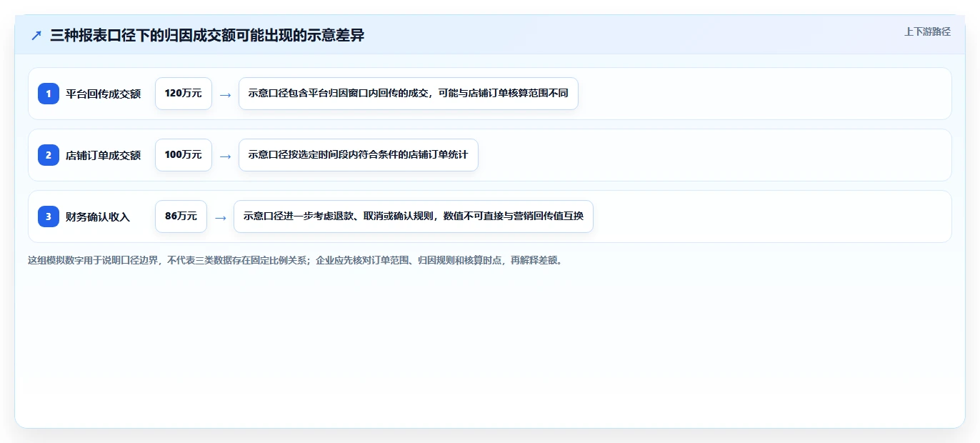Click the arrow after 100万元
Image resolution: width=980 pixels, height=443 pixels.
point(225,156)
